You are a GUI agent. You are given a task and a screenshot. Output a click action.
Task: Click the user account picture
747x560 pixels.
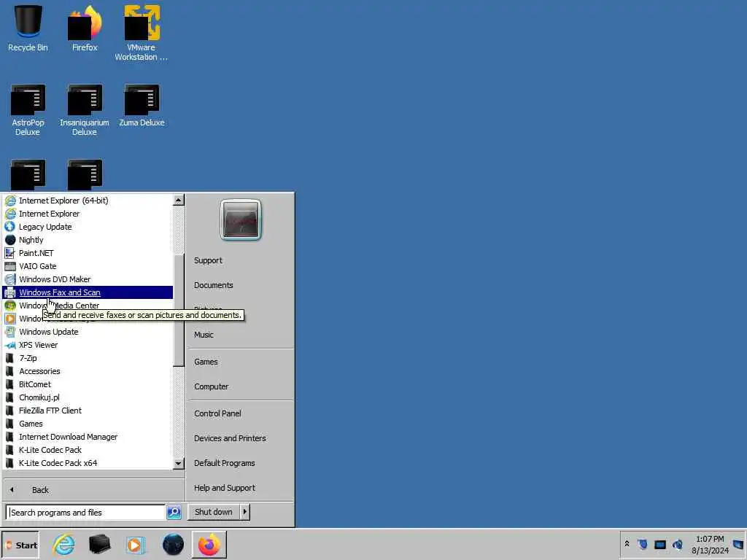coord(241,220)
